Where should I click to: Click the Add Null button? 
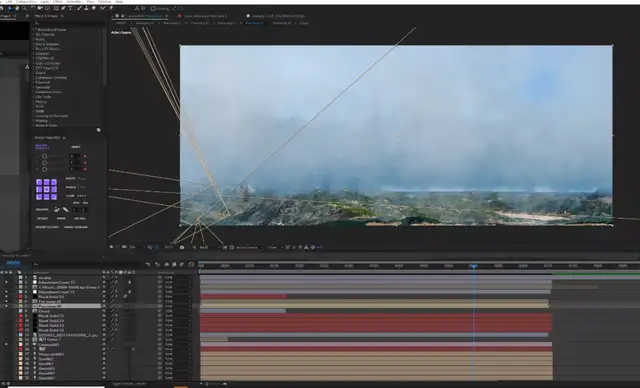click(x=80, y=218)
